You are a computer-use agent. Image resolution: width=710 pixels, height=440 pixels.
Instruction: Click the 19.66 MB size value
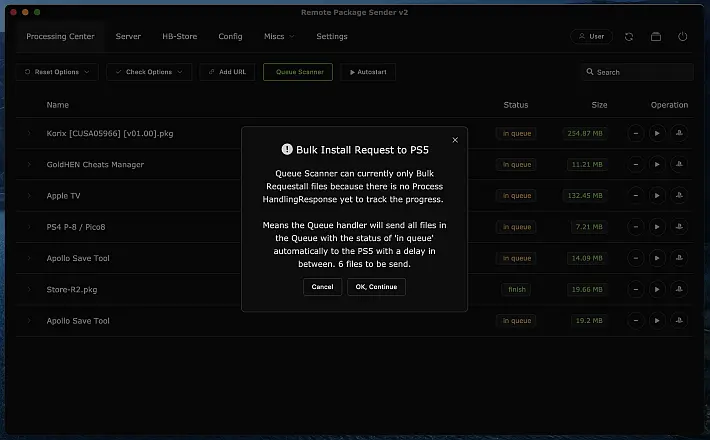click(587, 290)
